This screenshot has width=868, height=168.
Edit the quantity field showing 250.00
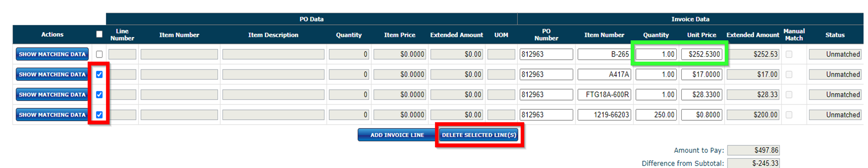(x=656, y=115)
